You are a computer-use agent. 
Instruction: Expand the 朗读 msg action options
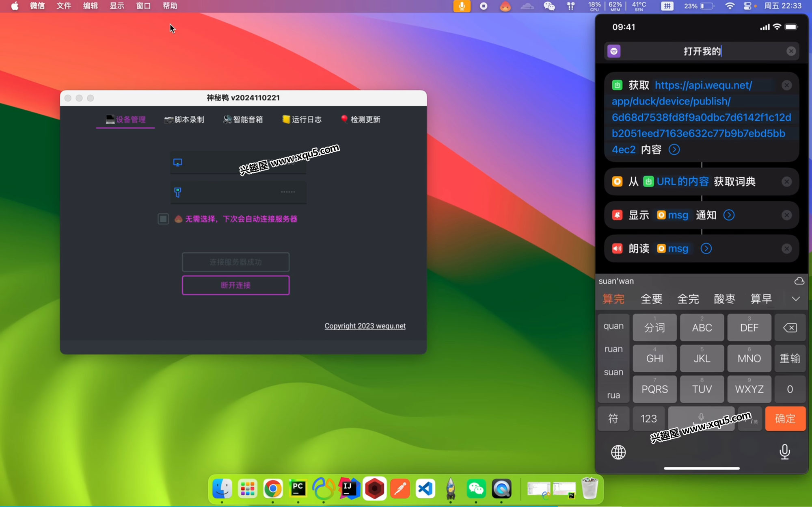pos(706,248)
